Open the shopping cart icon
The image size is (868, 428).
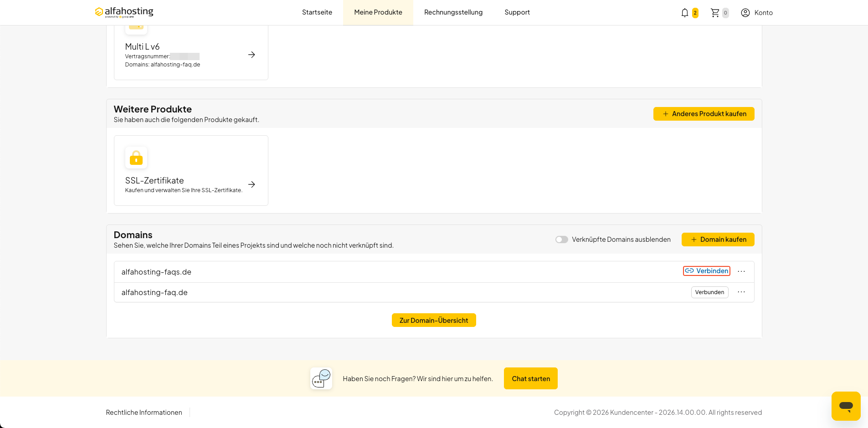coord(715,13)
